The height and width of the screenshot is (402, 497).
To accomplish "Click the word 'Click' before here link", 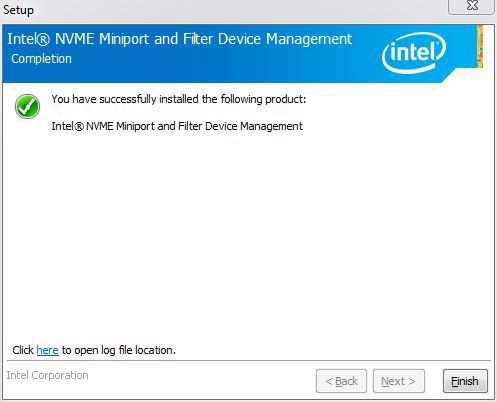I will [23, 350].
